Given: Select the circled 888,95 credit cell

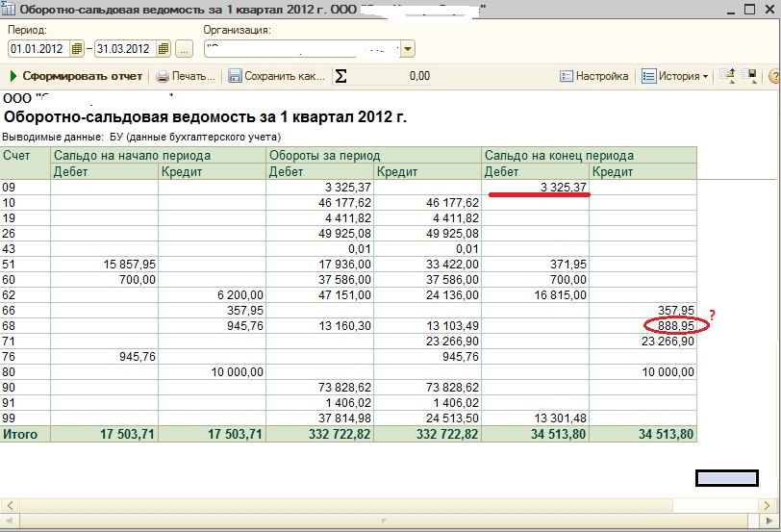Looking at the screenshot, I should [643, 326].
